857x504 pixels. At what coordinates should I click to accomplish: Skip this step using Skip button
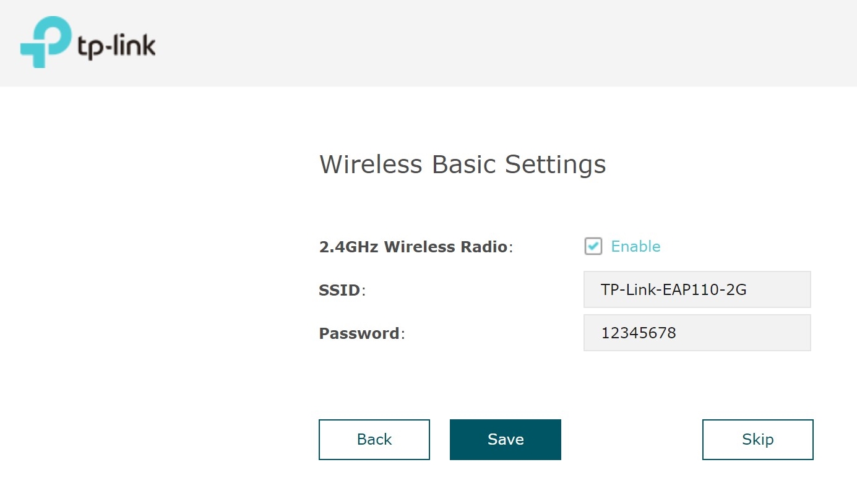point(757,440)
